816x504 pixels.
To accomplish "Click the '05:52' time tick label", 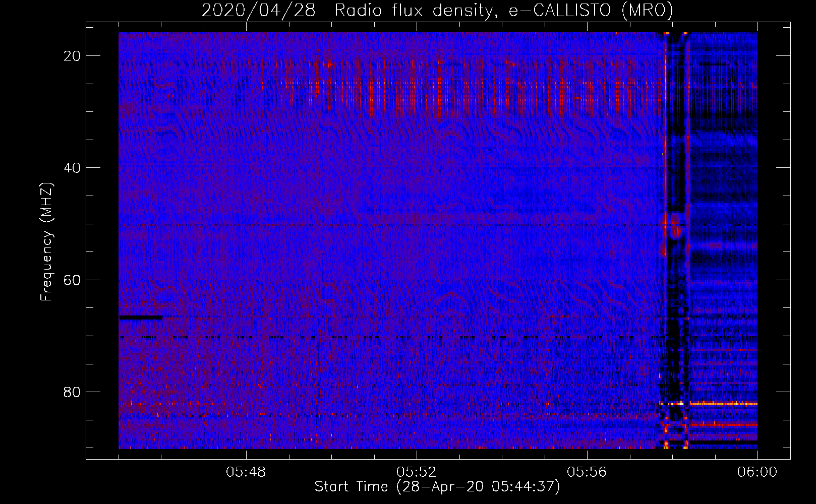I will point(417,472).
